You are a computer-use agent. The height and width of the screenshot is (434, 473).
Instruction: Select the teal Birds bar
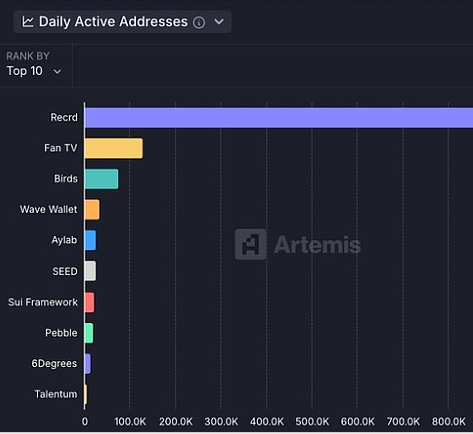pyautogui.click(x=101, y=179)
